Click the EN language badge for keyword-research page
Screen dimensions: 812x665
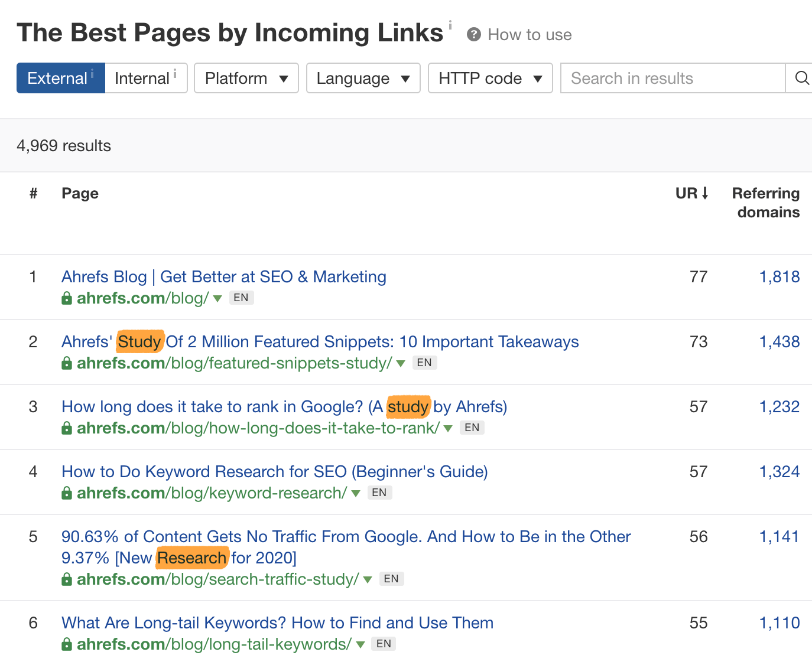click(379, 493)
